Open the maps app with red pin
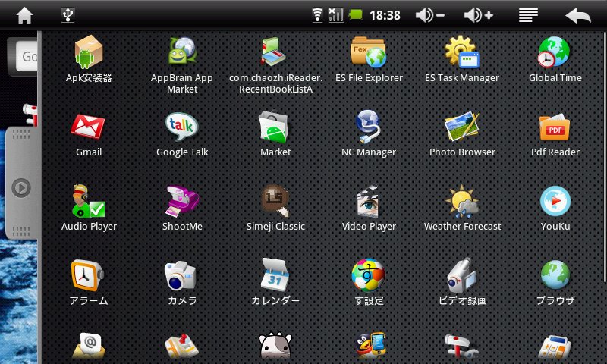The image size is (607, 364). (x=182, y=347)
